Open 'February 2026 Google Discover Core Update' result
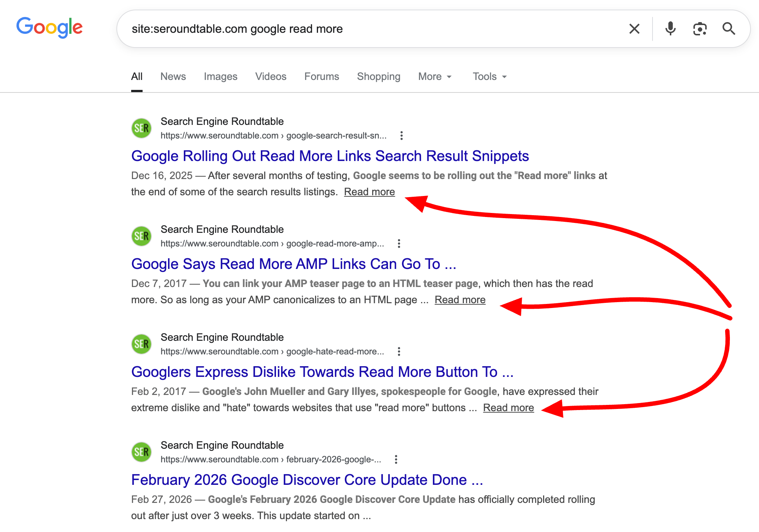Screen dimensions: 759x532 (307, 480)
